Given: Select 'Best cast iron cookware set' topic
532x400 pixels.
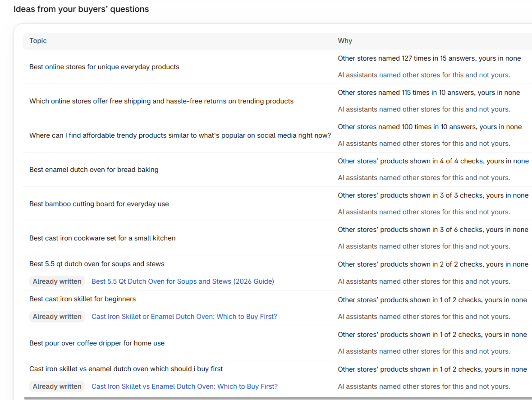Looking at the screenshot, I should point(102,238).
